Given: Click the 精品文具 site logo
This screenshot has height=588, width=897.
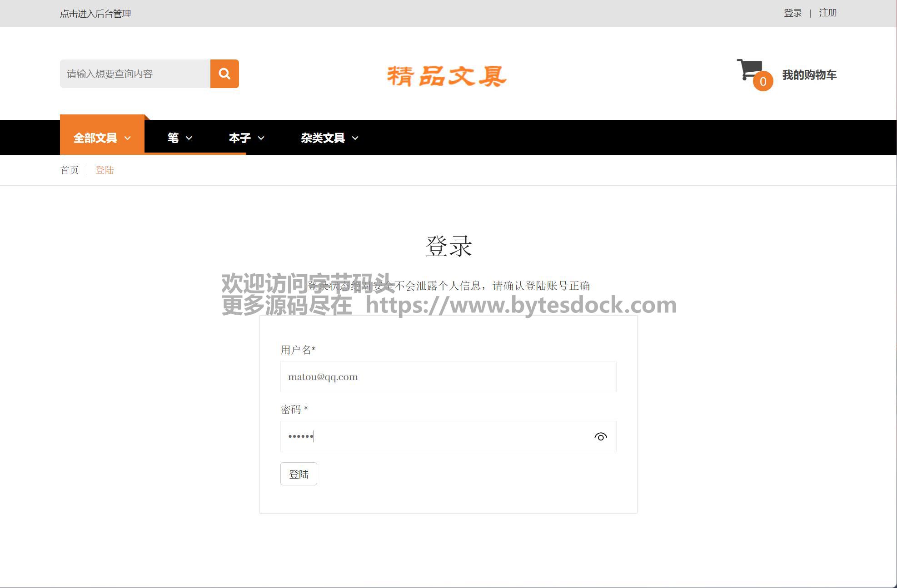Looking at the screenshot, I should 447,76.
